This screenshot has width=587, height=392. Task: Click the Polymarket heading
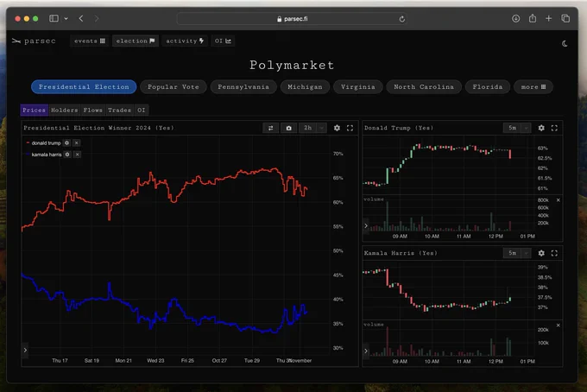pos(292,65)
